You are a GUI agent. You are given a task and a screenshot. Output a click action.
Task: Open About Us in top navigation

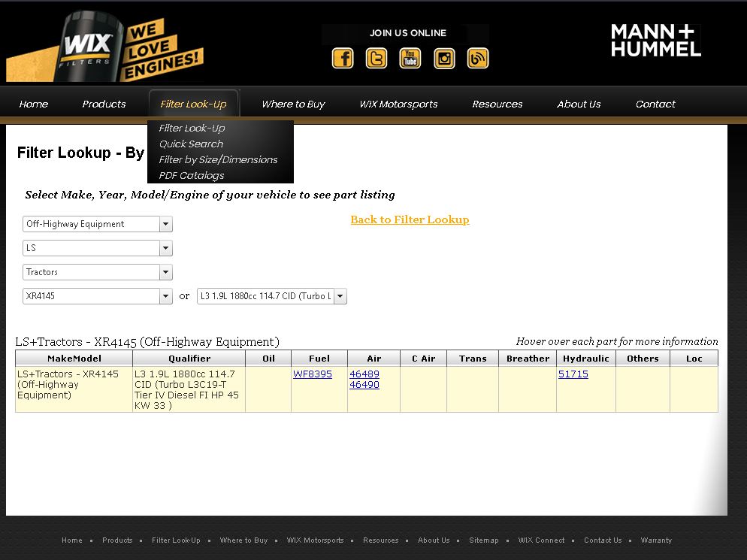click(x=579, y=104)
